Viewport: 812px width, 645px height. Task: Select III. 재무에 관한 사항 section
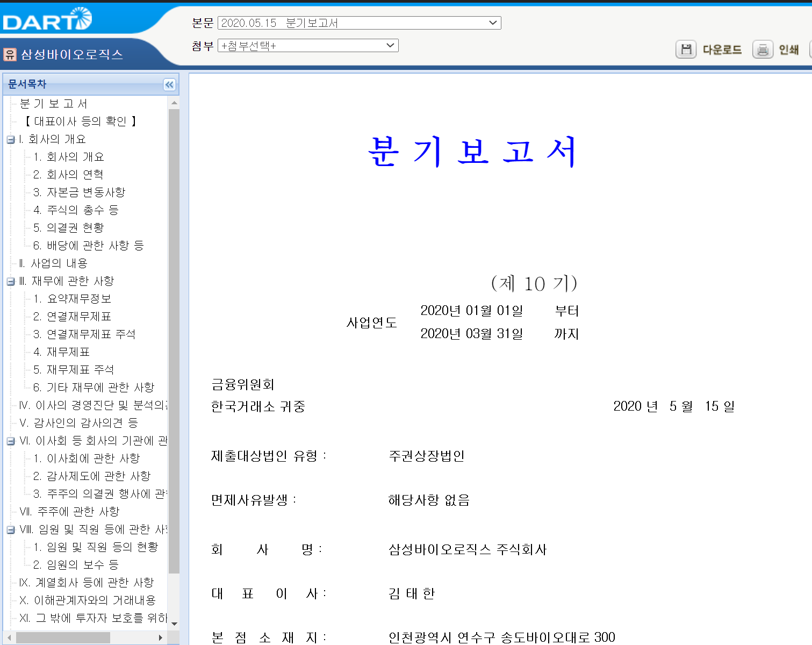point(66,281)
